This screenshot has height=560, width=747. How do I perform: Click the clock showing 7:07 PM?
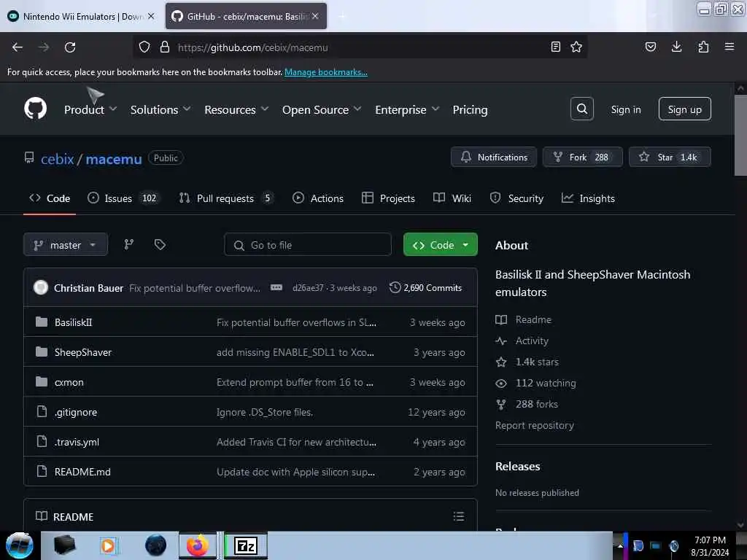coord(710,540)
